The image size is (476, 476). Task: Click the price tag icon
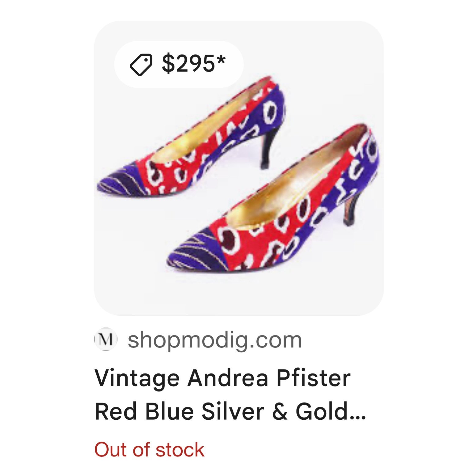(141, 65)
